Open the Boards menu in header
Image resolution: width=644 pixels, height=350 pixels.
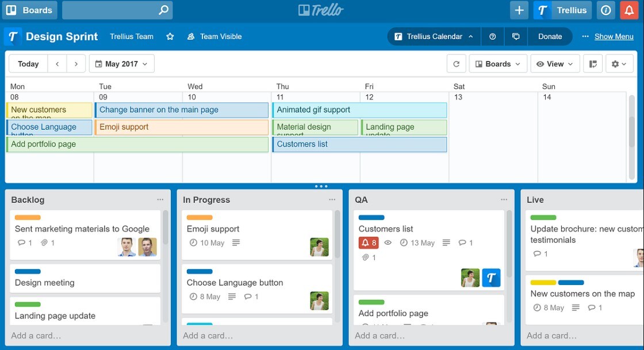[29, 10]
